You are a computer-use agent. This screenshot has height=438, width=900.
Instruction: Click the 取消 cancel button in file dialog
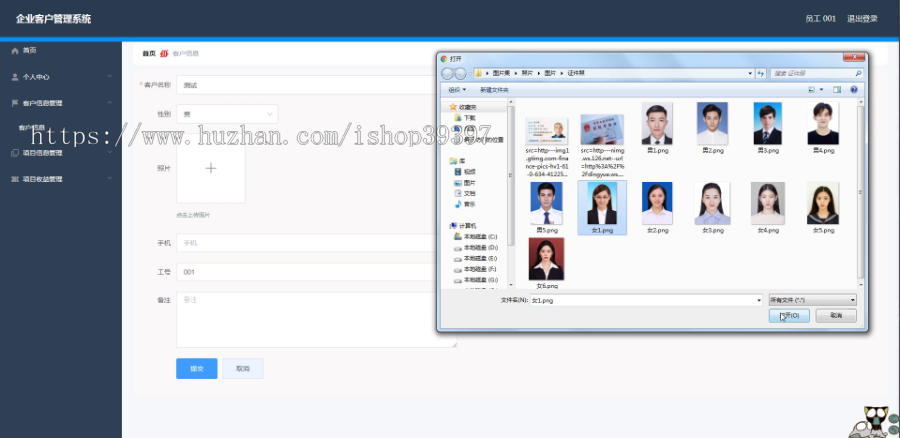836,316
